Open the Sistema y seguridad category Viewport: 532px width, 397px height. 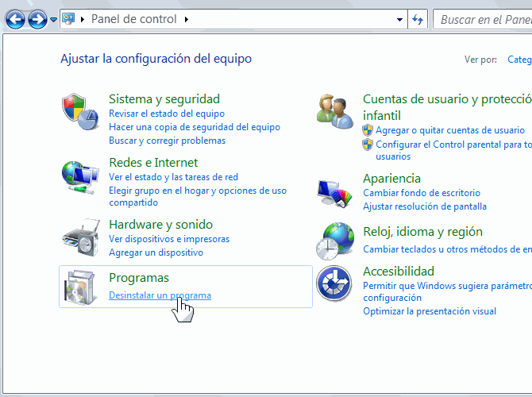tap(164, 99)
